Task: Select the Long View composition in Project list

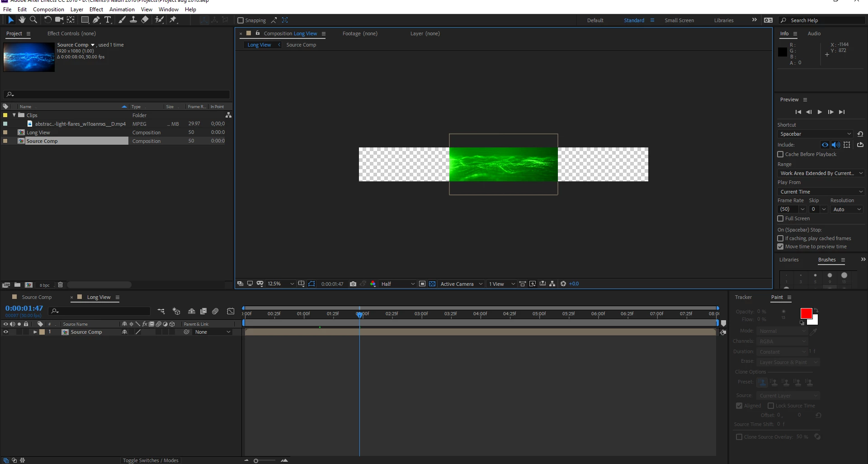Action: click(38, 133)
